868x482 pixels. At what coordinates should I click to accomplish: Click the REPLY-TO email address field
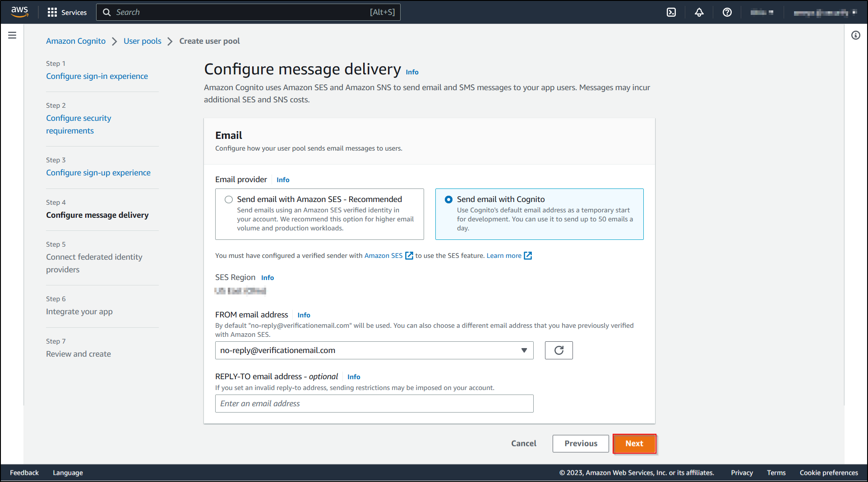click(374, 404)
